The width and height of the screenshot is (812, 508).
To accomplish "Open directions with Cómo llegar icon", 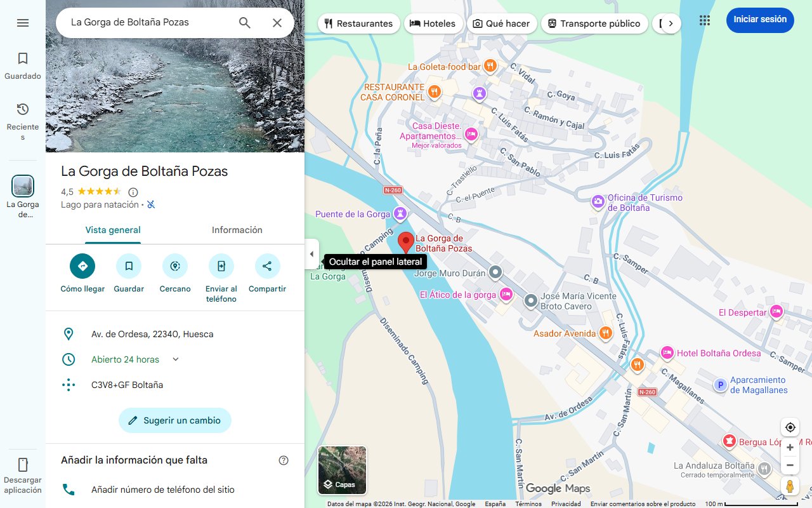I will [x=82, y=266].
